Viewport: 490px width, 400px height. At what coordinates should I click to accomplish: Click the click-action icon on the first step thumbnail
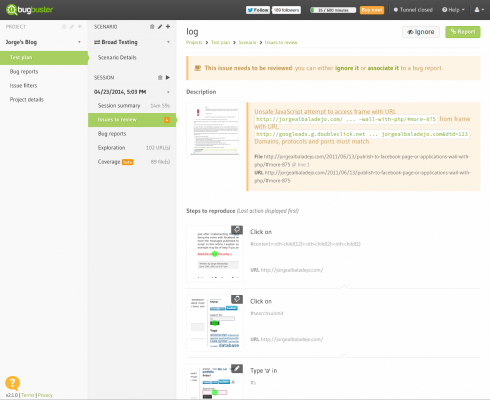click(x=237, y=230)
